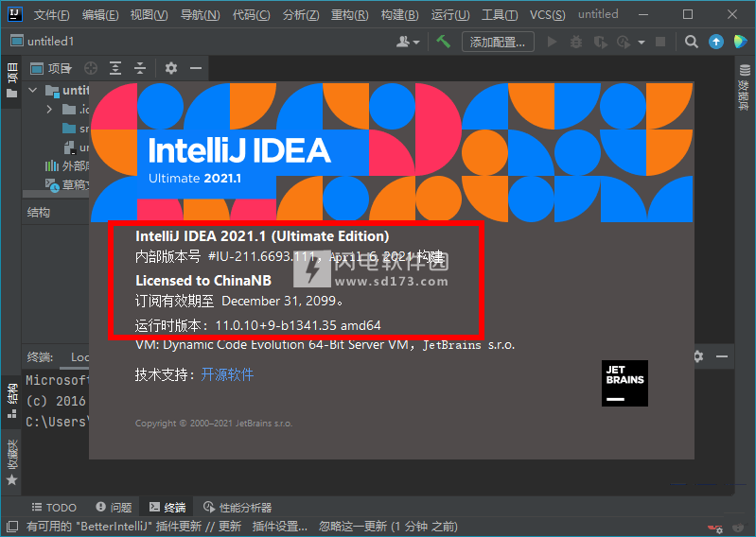Open the 文件(F) menu
756x537 pixels.
pyautogui.click(x=52, y=15)
